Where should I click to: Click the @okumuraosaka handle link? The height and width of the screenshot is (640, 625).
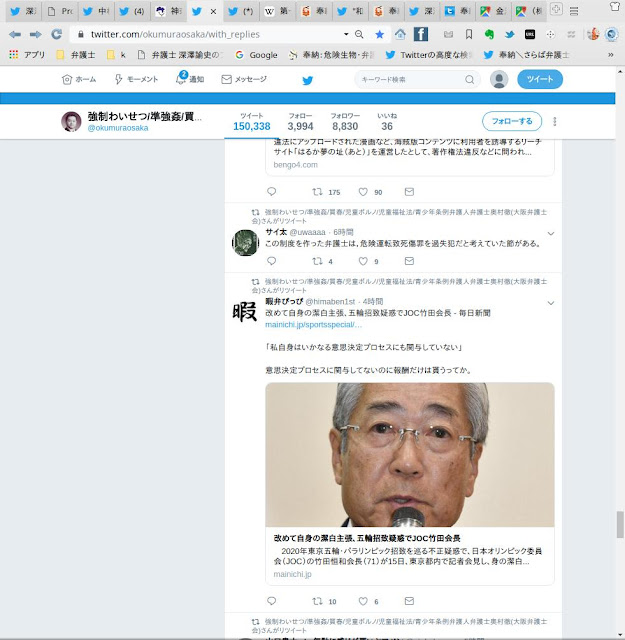click(x=118, y=128)
